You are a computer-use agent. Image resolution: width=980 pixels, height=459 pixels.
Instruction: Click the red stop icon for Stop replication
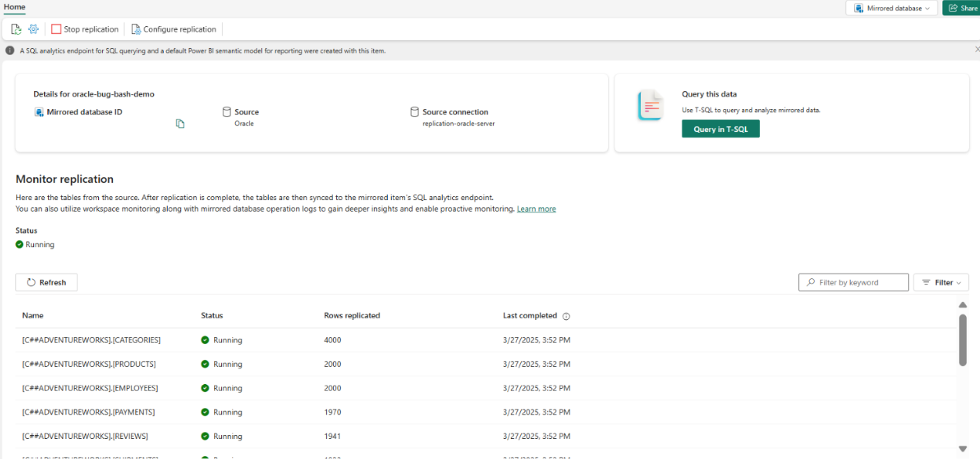(x=55, y=29)
